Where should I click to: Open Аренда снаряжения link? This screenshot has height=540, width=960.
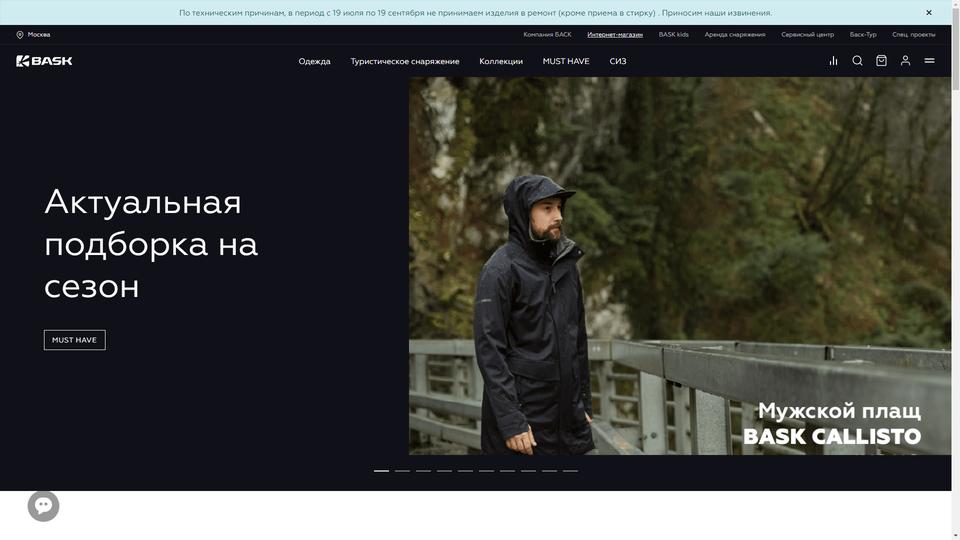[735, 35]
